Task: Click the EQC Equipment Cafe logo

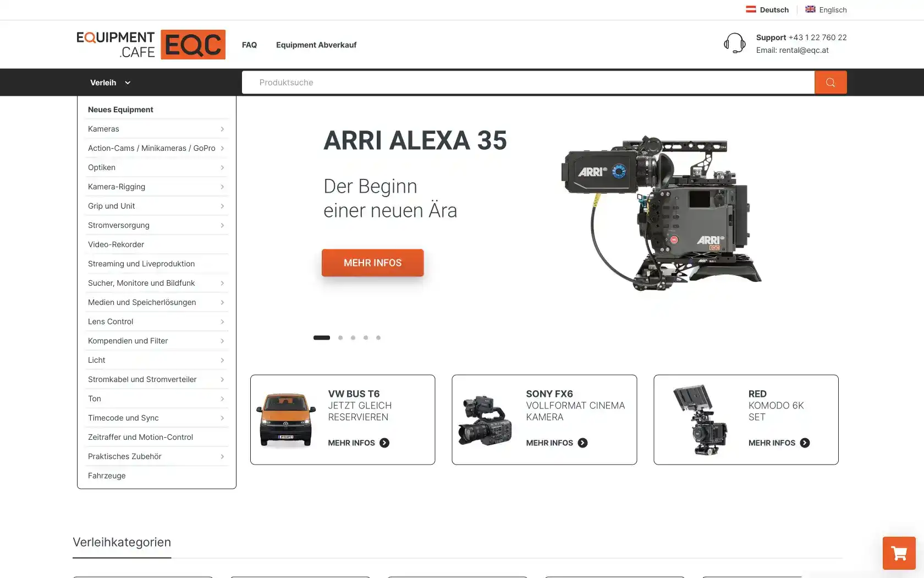Action: click(x=151, y=45)
